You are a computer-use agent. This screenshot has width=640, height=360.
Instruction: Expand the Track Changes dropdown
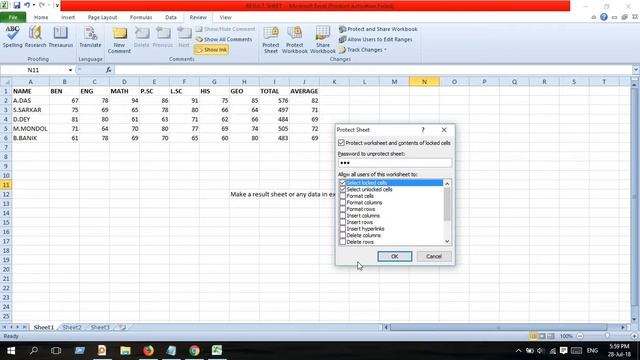click(x=385, y=50)
